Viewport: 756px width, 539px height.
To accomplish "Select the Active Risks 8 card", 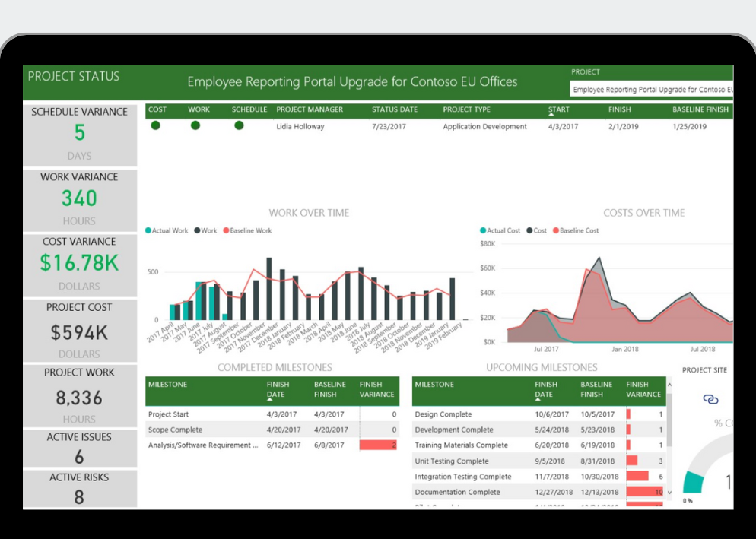I will pos(80,488).
